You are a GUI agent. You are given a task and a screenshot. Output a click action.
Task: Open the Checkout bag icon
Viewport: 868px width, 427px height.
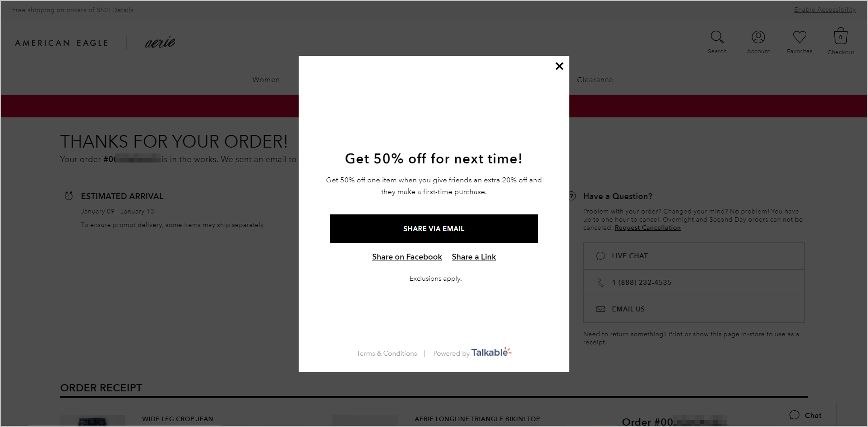coord(840,36)
